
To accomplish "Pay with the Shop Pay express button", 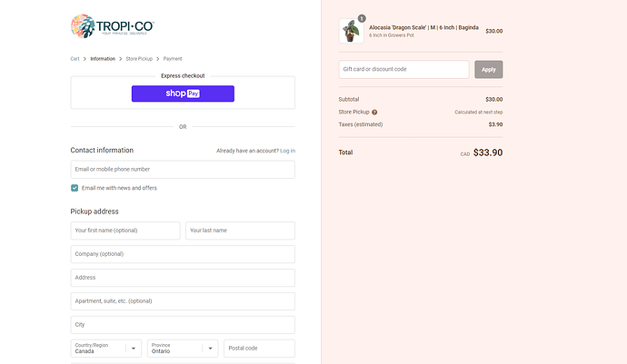I will pyautogui.click(x=183, y=93).
